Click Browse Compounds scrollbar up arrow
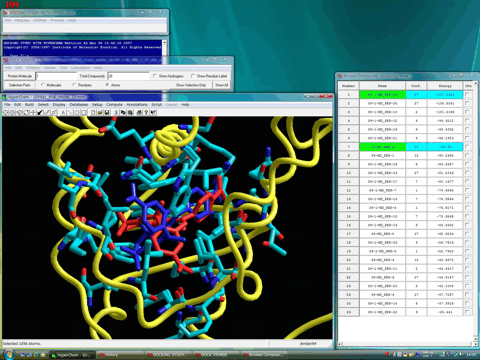Viewport: 480px width, 360px height. click(476, 82)
